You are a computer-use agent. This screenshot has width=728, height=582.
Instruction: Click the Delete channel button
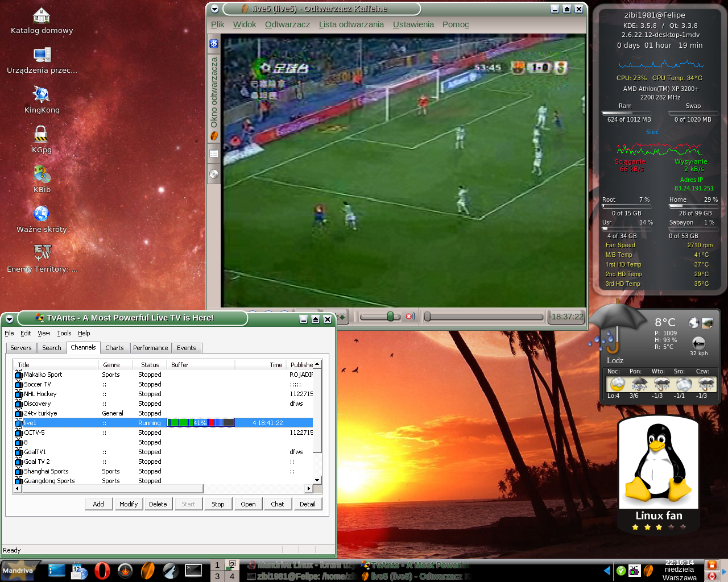click(158, 504)
